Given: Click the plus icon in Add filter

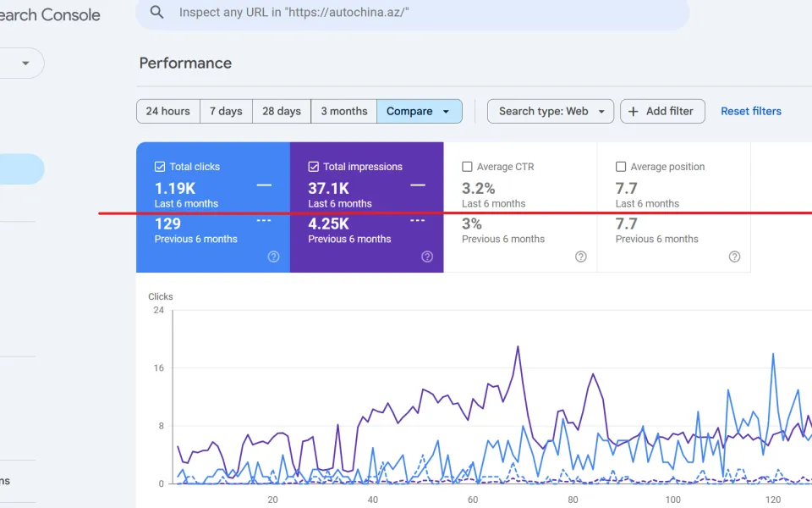Looking at the screenshot, I should tap(633, 112).
